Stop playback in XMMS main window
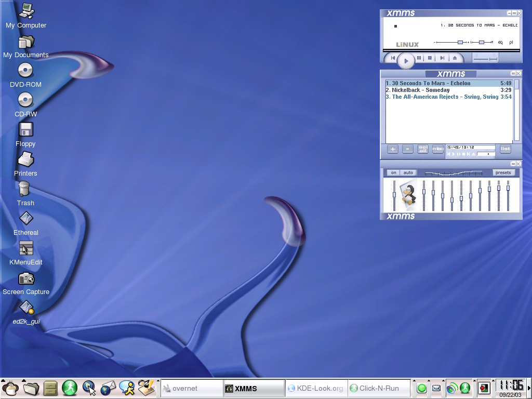This screenshot has width=532, height=399. (x=430, y=58)
